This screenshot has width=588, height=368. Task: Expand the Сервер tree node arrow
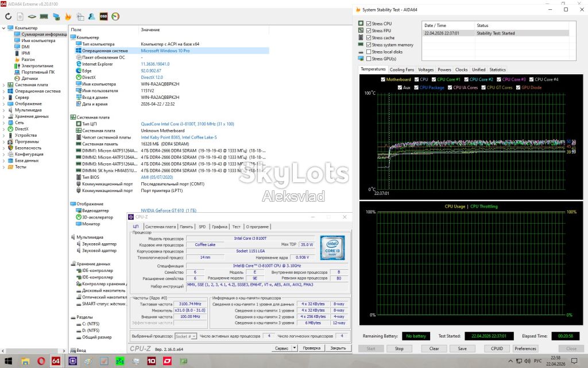pyautogui.click(x=4, y=97)
